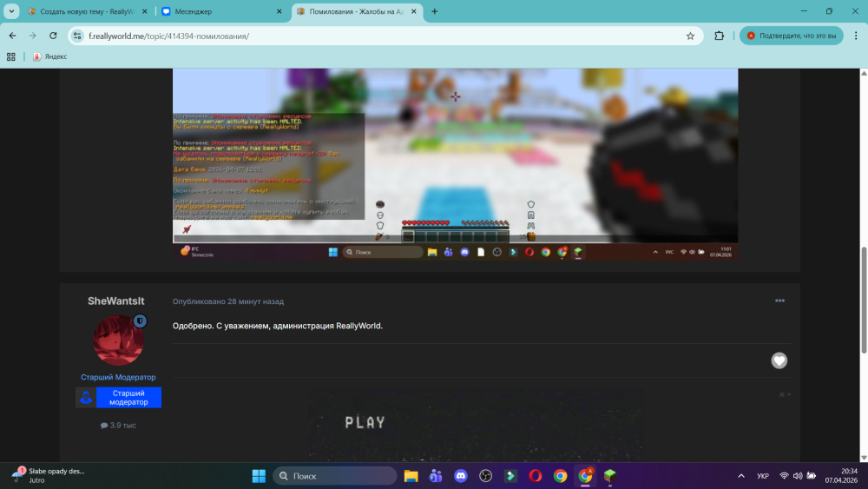
Task: Open 'Опубликовано 28 минут назад' post link
Action: click(228, 301)
